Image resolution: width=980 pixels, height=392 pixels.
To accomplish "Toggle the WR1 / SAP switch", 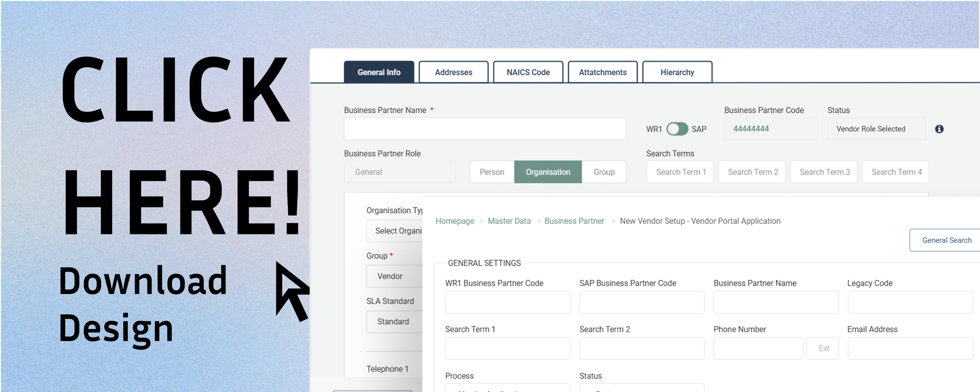I will click(x=677, y=129).
